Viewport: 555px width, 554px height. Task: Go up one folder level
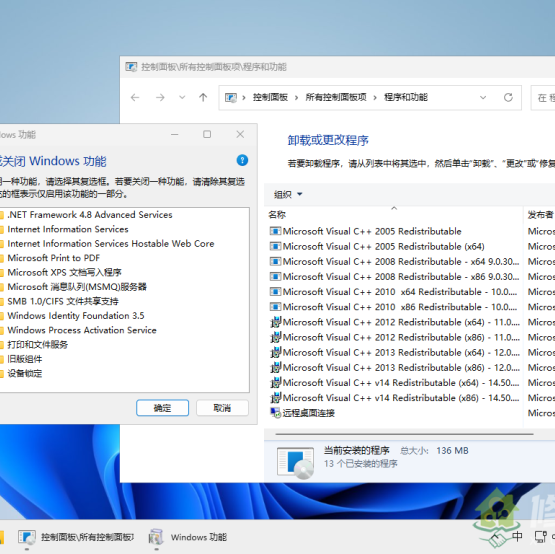[203, 97]
